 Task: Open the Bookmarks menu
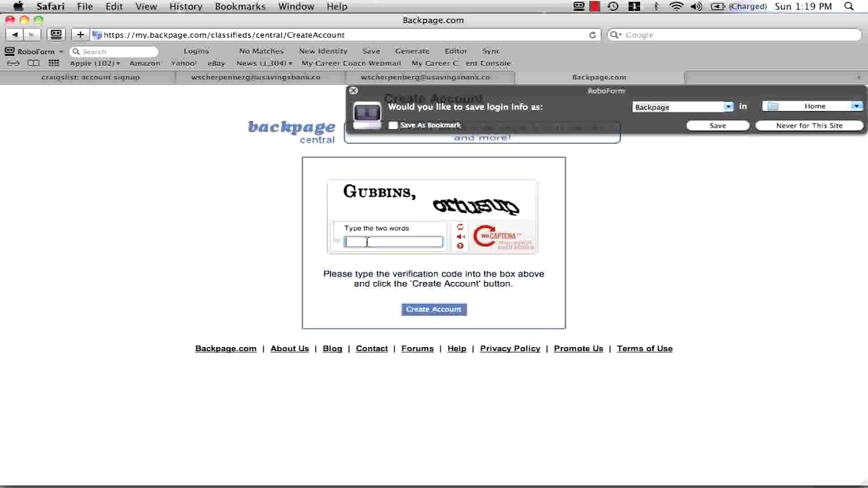point(240,6)
